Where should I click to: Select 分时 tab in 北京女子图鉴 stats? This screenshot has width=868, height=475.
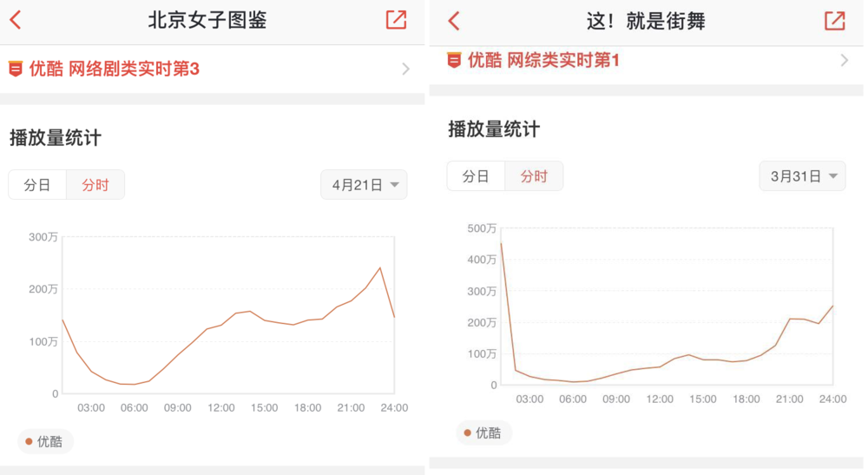(95, 185)
